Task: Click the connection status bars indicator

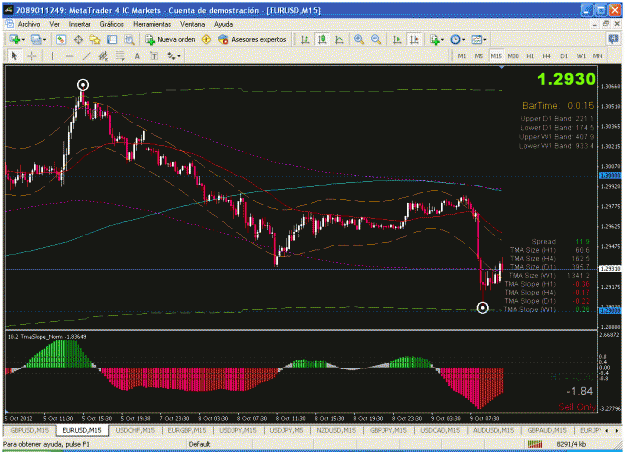Action: click(535, 444)
